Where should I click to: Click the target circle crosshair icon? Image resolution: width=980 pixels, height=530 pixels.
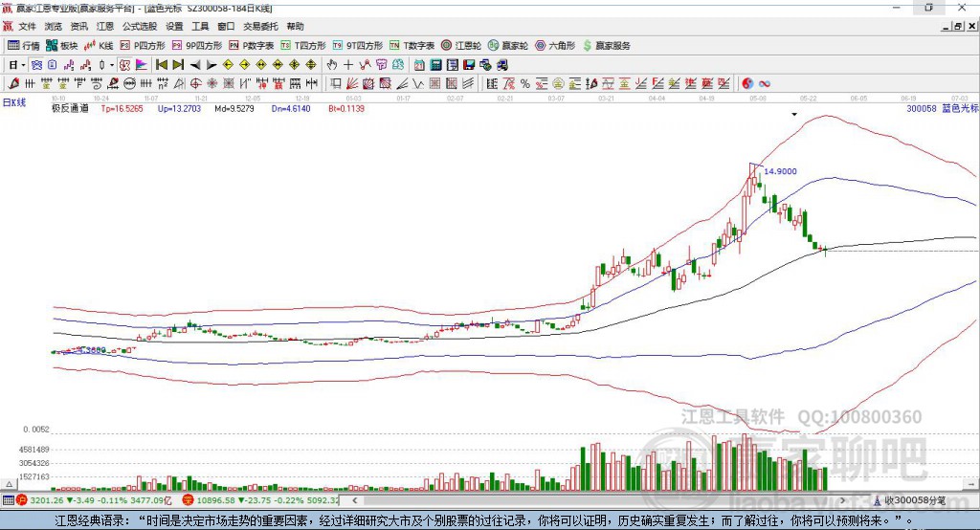195,83
